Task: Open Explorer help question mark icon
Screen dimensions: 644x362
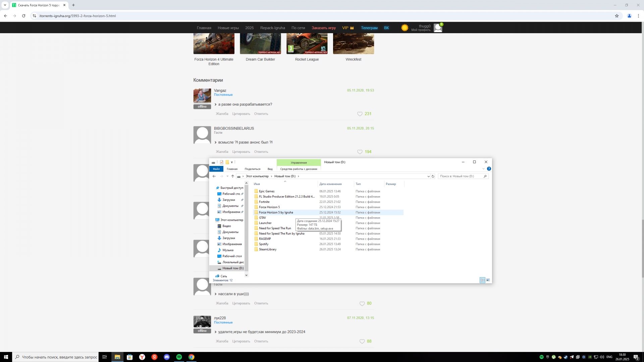Action: (x=489, y=169)
